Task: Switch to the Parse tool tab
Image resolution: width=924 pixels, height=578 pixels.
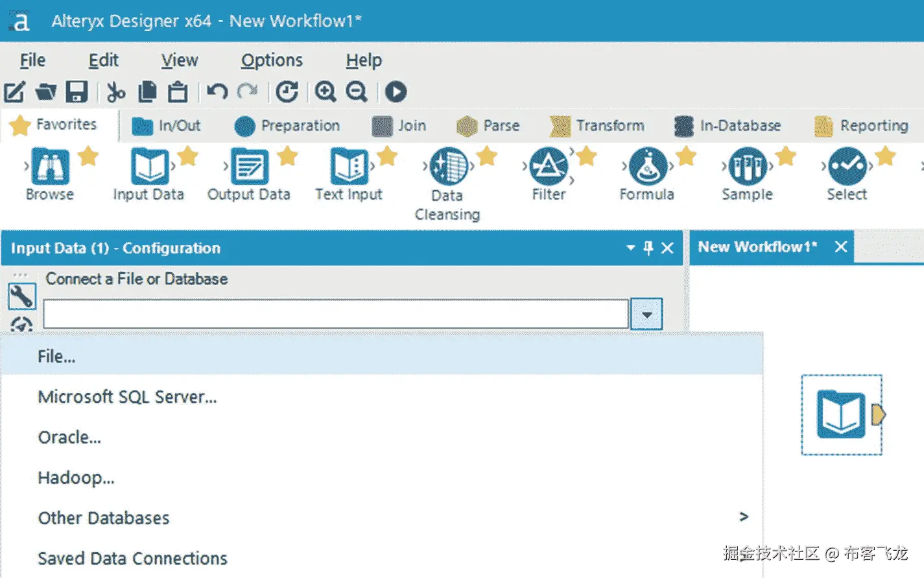Action: (x=488, y=126)
